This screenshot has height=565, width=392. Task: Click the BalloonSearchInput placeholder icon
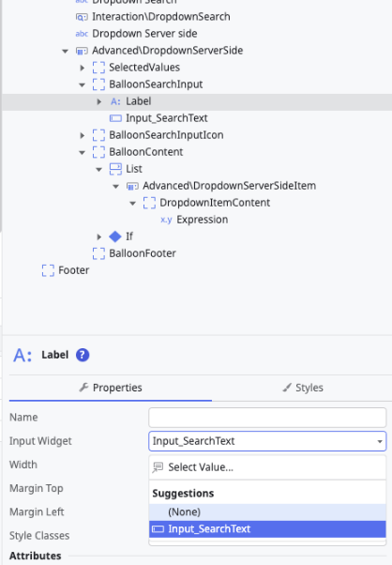(x=98, y=84)
